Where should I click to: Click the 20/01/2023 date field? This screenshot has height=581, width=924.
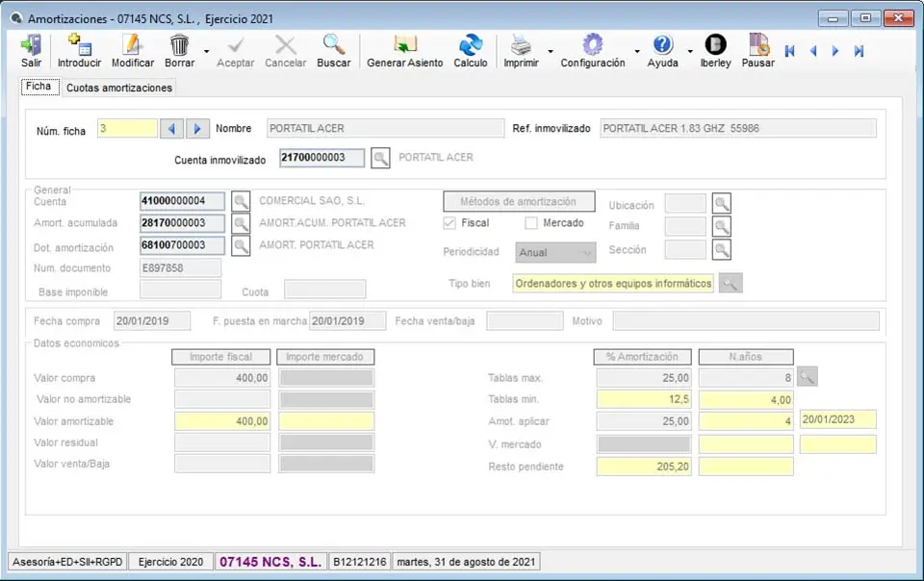tap(838, 419)
